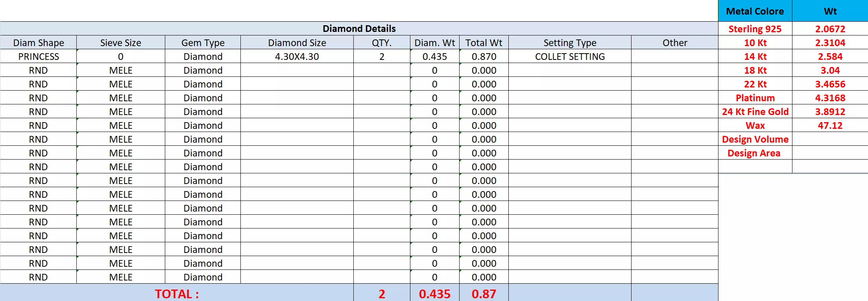
Task: Click the Diamond Details header
Action: 359,28
